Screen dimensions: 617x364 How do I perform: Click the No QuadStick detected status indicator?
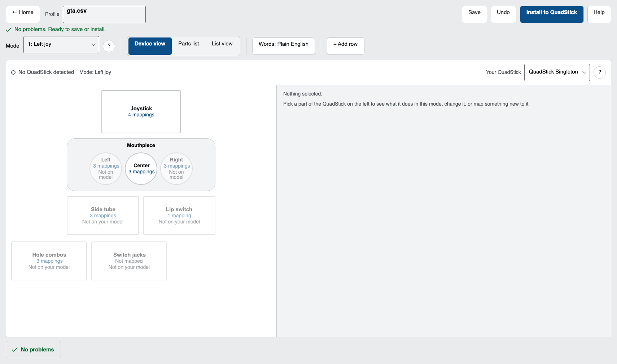pyautogui.click(x=43, y=72)
